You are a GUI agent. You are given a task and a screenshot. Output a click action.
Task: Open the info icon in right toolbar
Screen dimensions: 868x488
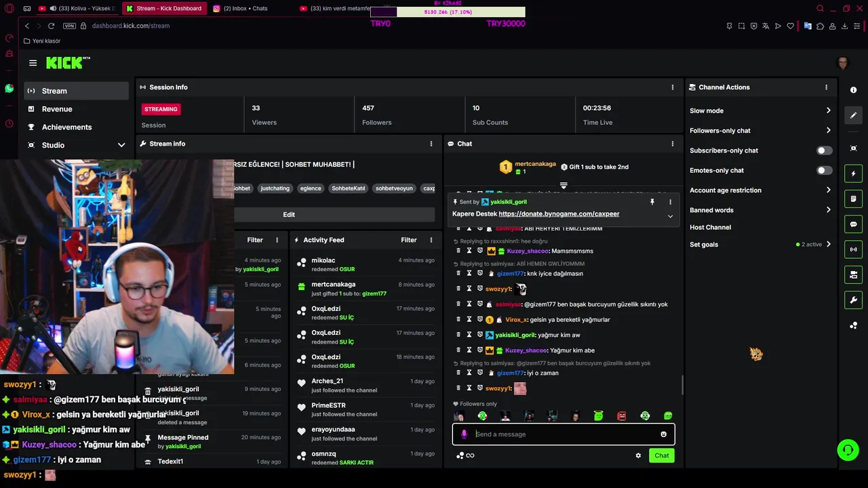point(853,90)
